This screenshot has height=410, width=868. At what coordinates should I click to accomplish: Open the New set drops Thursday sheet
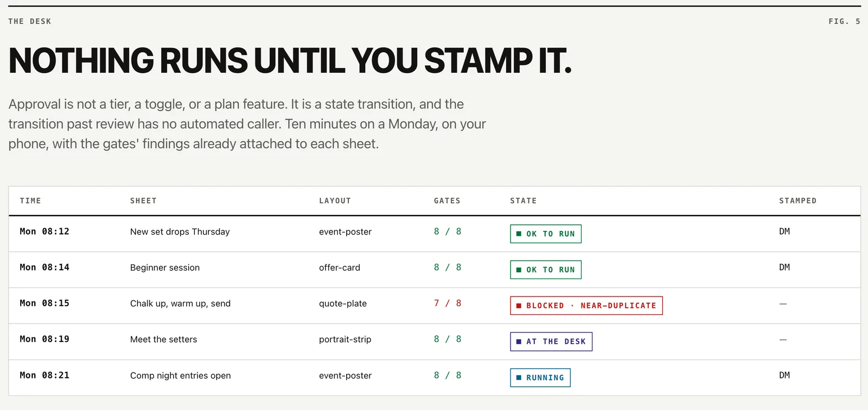180,232
